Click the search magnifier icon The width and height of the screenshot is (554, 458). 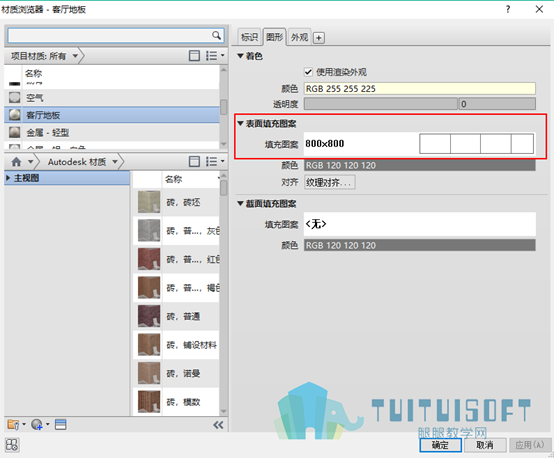[x=216, y=35]
